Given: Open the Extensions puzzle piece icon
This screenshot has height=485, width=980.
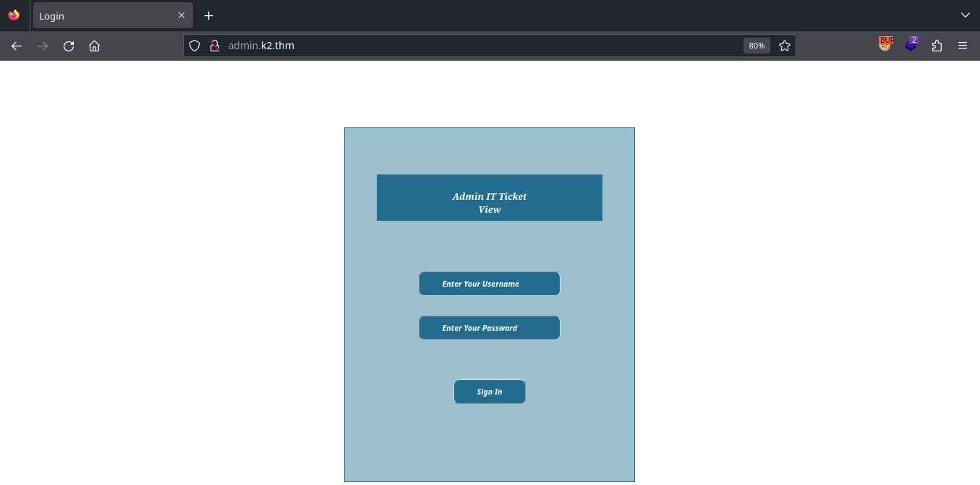Looking at the screenshot, I should point(937,46).
